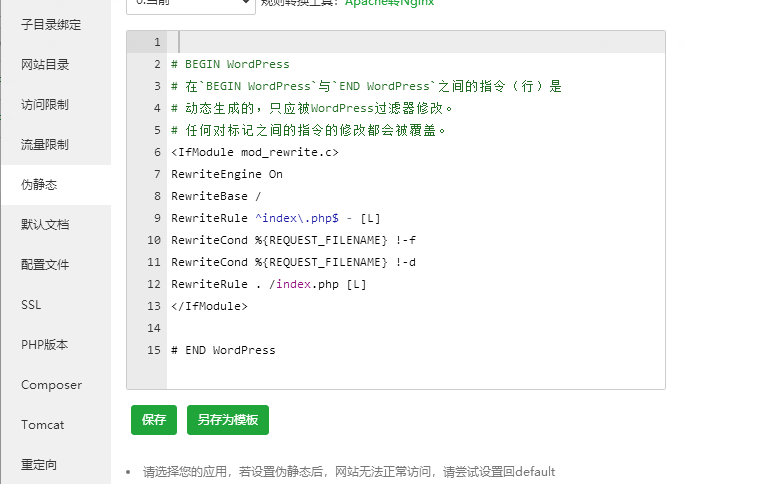Click the comment line starting 动态生成的
The image size is (764, 484).
[312, 108]
